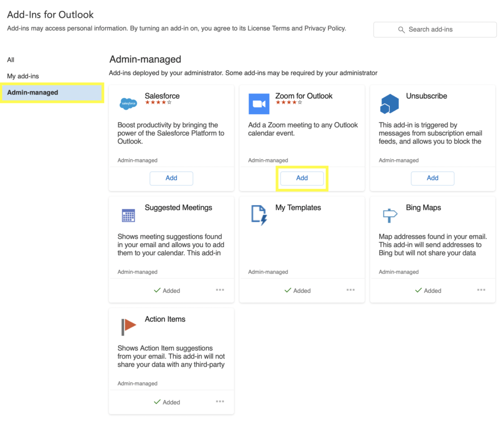Screen dimensions: 504x430
Task: Click the Action Items flag icon
Action: point(128,326)
